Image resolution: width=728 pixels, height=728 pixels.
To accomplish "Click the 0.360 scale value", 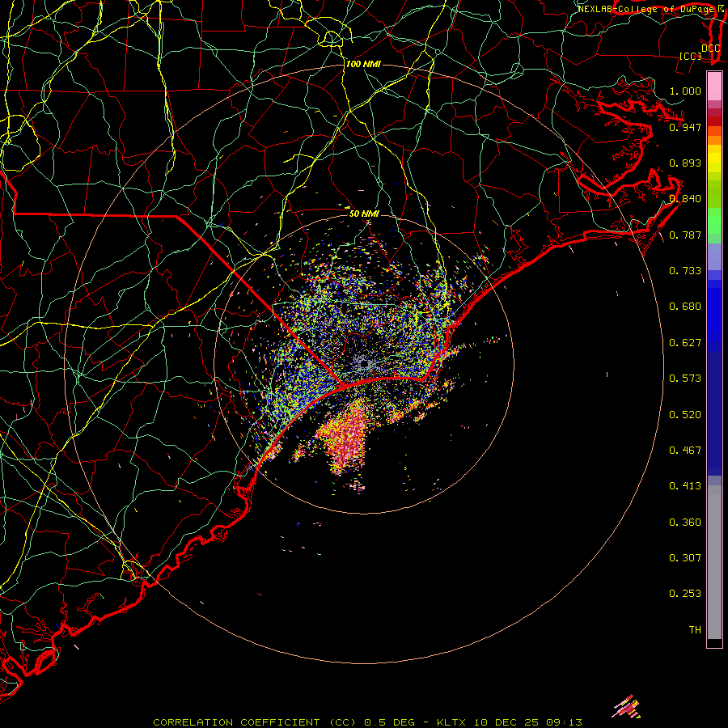I will pos(685,523).
